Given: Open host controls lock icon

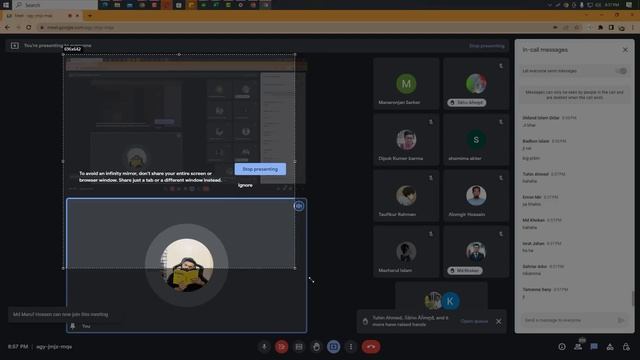Looking at the screenshot, I should pos(626,347).
